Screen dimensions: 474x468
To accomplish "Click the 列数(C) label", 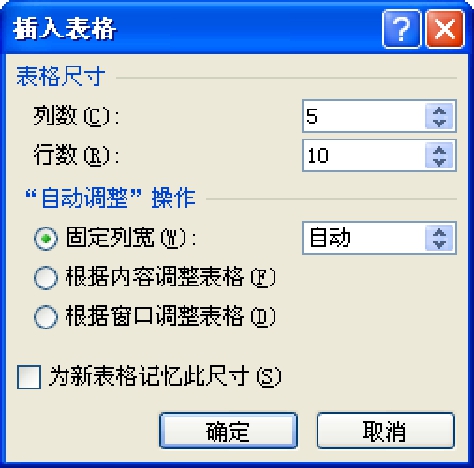I will pos(76,116).
